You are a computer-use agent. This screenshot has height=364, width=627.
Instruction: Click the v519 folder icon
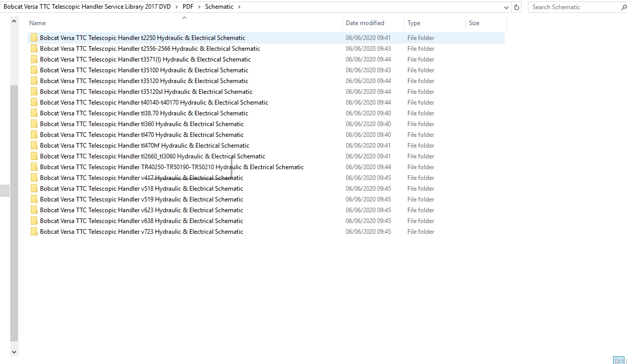pos(34,199)
